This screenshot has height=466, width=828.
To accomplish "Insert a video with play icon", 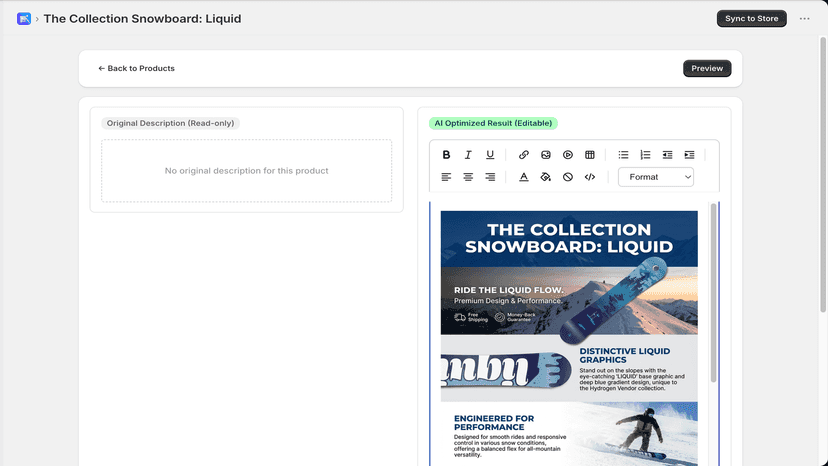I will click(x=568, y=155).
